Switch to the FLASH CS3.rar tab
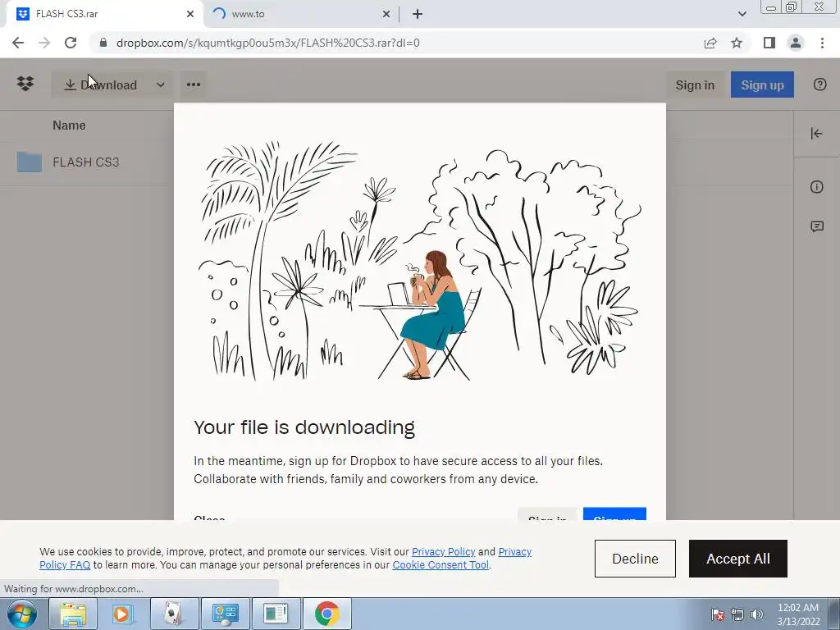 tap(104, 14)
